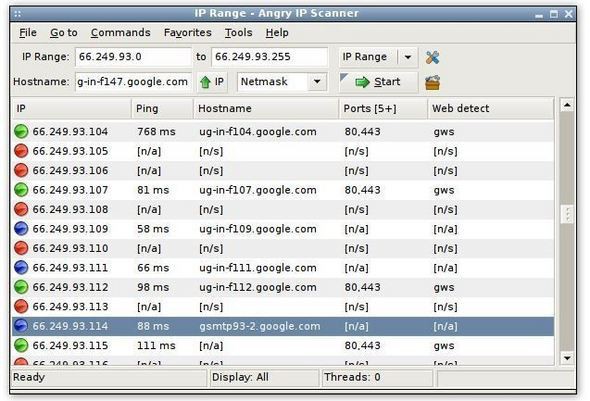Click gws web detect for 66.249.93.112
The height and width of the screenshot is (401, 590).
click(x=444, y=288)
